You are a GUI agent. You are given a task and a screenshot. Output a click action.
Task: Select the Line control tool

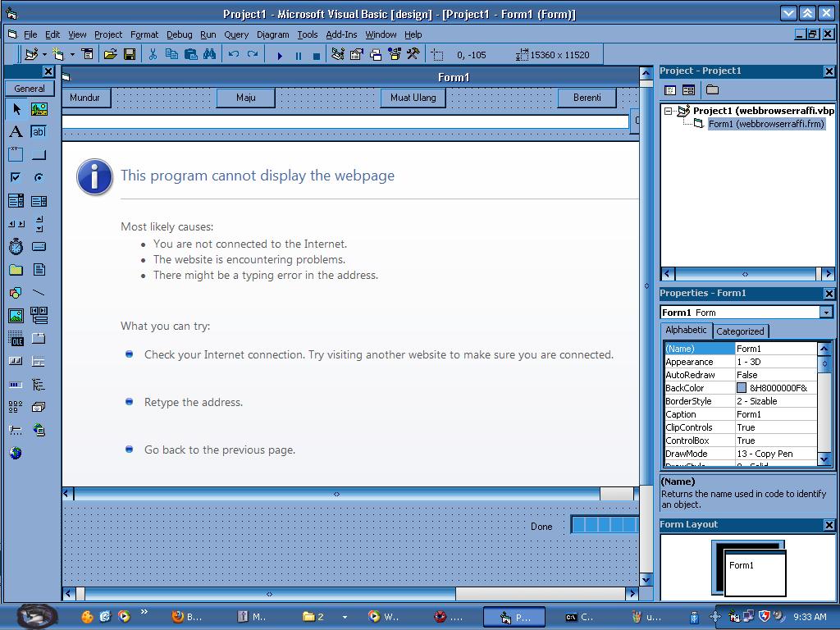pyautogui.click(x=39, y=293)
